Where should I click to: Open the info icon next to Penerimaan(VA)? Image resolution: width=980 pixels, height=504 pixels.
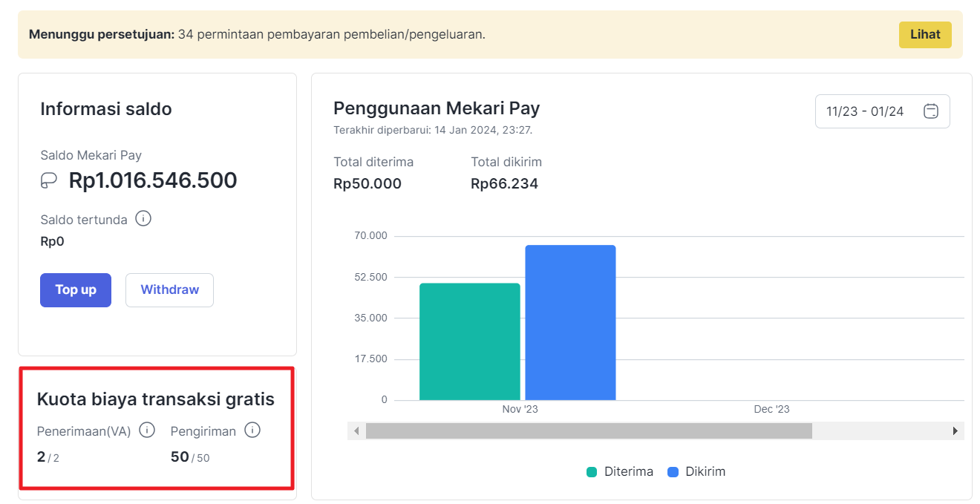[x=147, y=430]
